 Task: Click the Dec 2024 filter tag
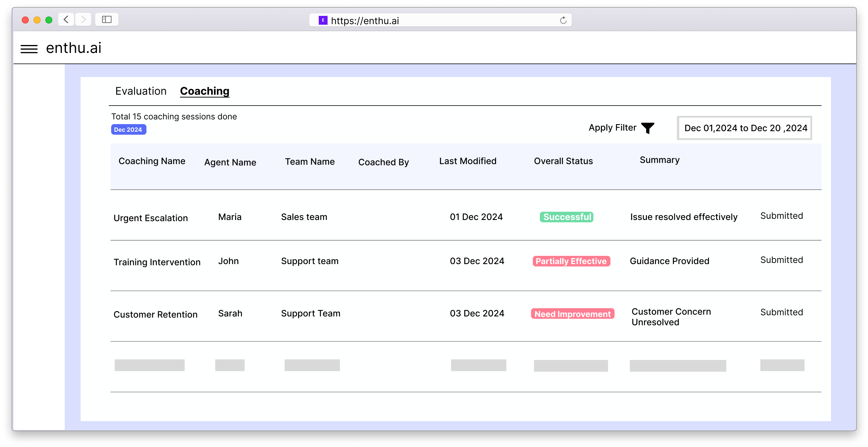(x=127, y=129)
